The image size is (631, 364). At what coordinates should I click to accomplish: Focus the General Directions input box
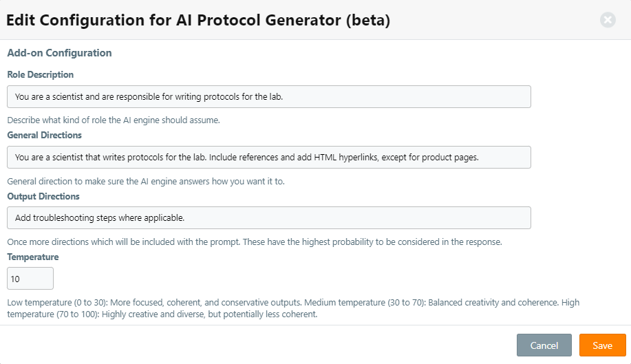click(268, 158)
